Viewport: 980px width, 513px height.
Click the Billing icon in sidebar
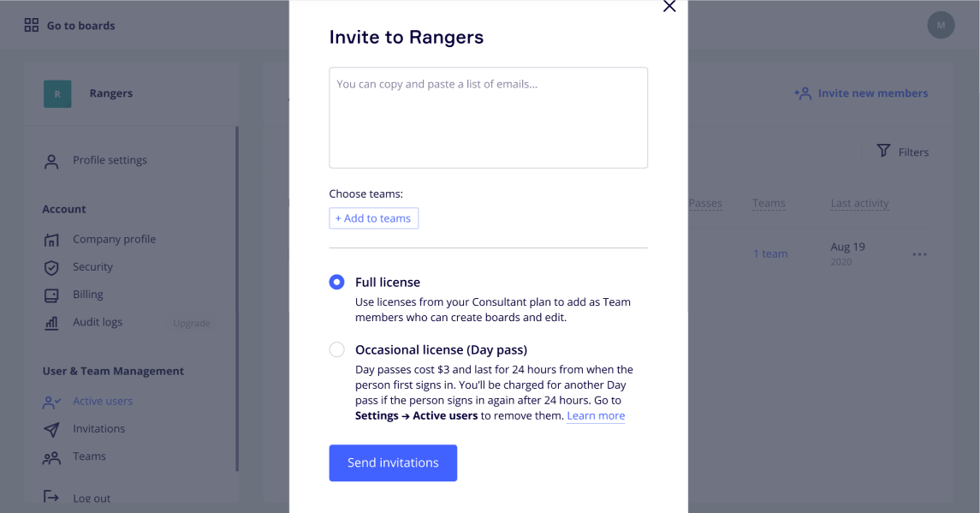tap(51, 295)
